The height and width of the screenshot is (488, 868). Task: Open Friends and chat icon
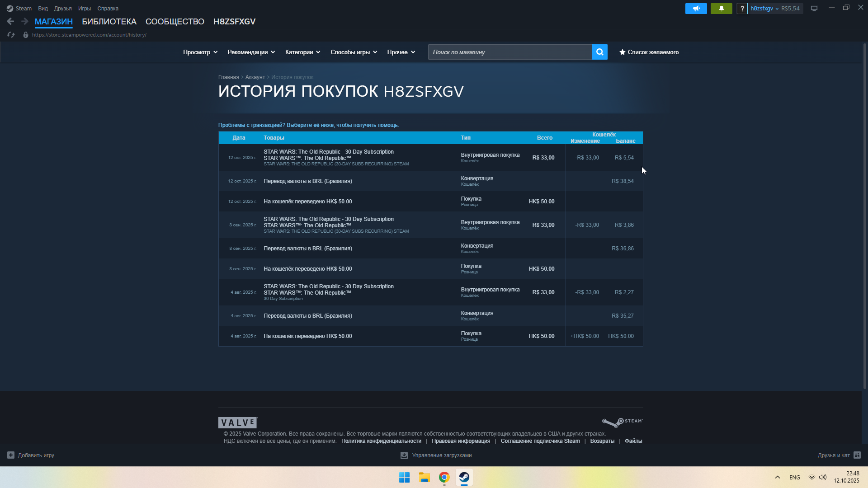(857, 455)
